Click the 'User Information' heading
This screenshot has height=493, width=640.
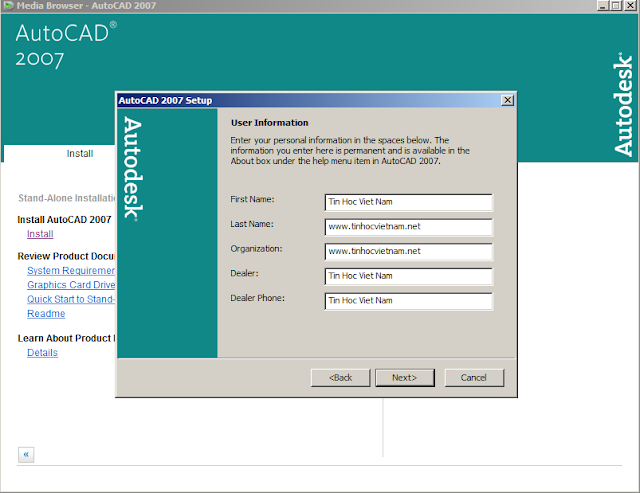[269, 123]
